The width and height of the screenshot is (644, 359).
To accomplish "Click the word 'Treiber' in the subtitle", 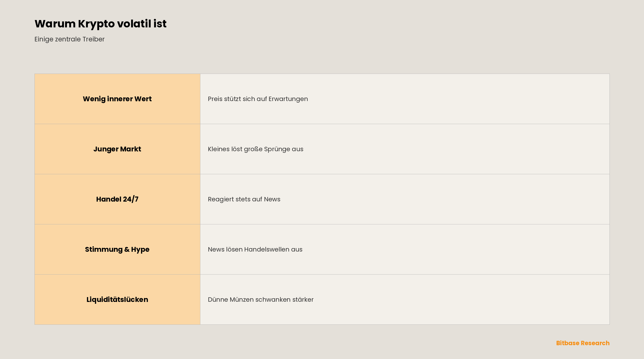I will [94, 39].
